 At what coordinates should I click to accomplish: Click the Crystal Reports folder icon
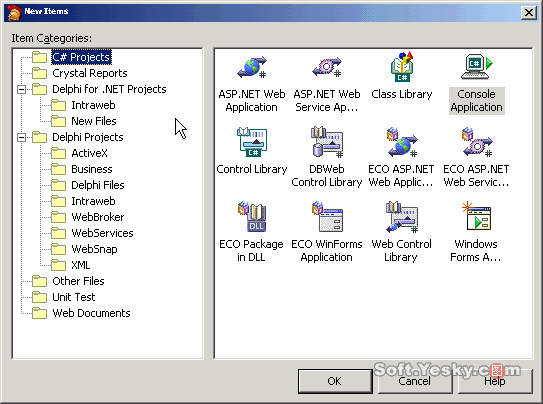click(x=39, y=73)
